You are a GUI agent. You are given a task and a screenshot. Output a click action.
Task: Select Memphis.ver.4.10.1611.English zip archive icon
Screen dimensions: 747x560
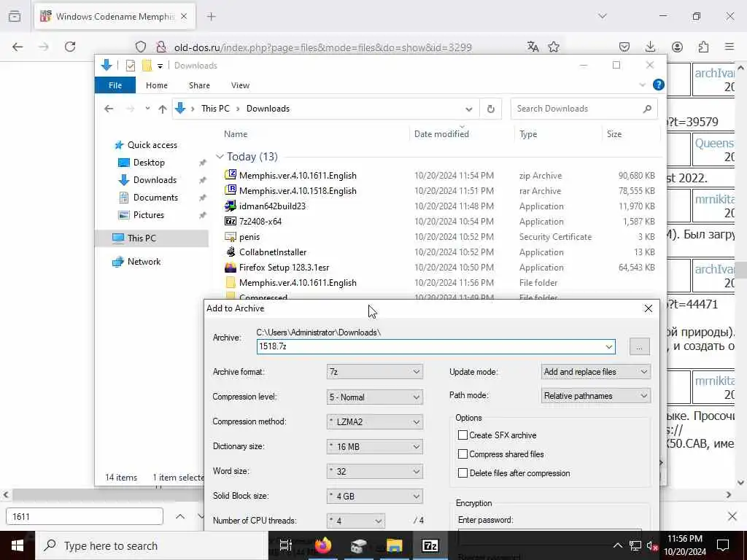(x=231, y=175)
